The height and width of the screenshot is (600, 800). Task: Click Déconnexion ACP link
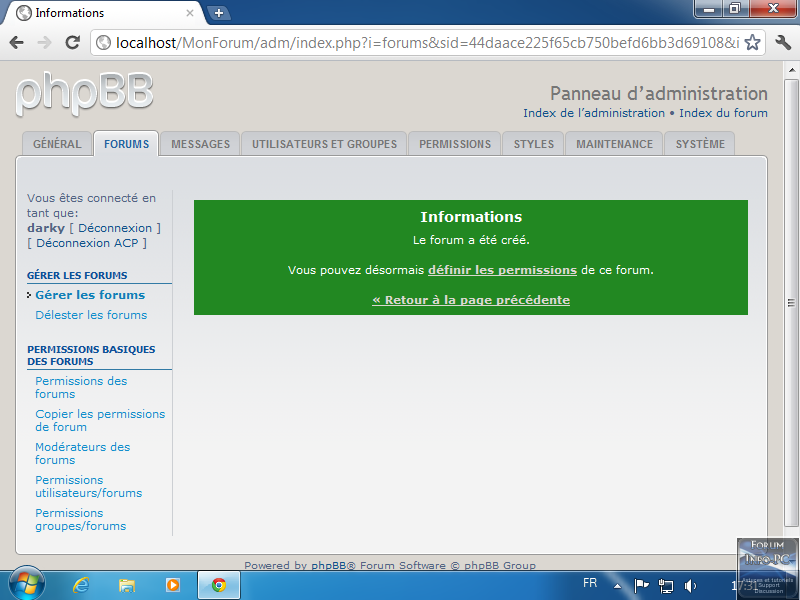[x=87, y=243]
